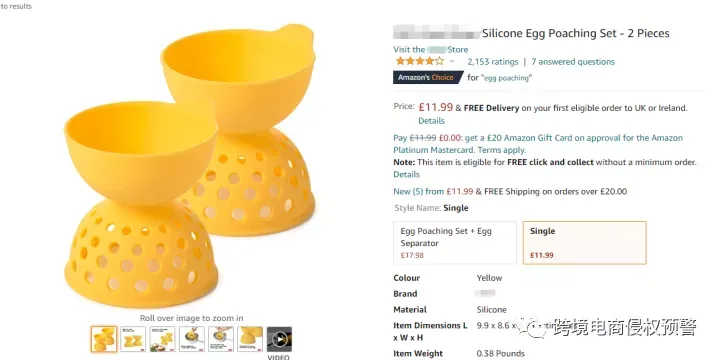Open the 2,153 ratings link

[x=493, y=62]
